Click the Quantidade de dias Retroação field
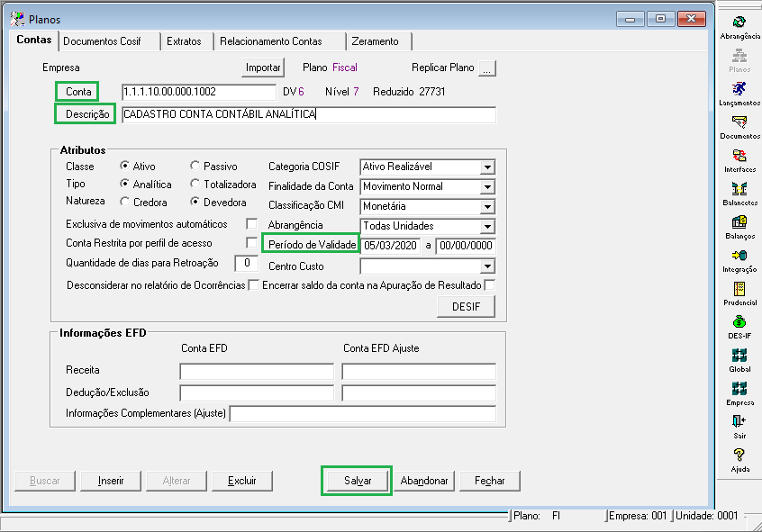The image size is (762, 532). [246, 263]
